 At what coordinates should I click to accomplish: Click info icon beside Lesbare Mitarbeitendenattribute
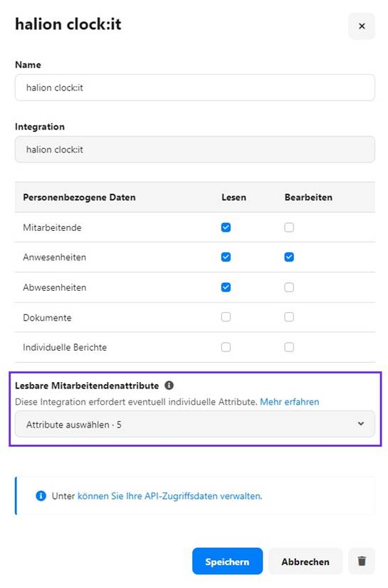point(169,385)
